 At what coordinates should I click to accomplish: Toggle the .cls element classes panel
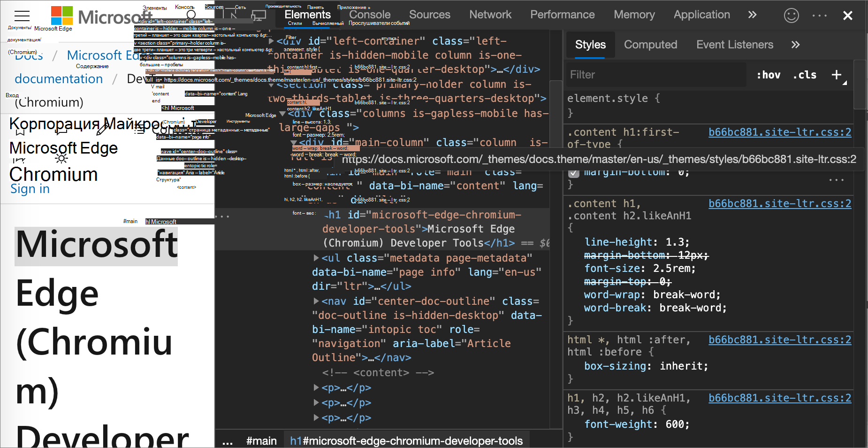click(x=804, y=75)
